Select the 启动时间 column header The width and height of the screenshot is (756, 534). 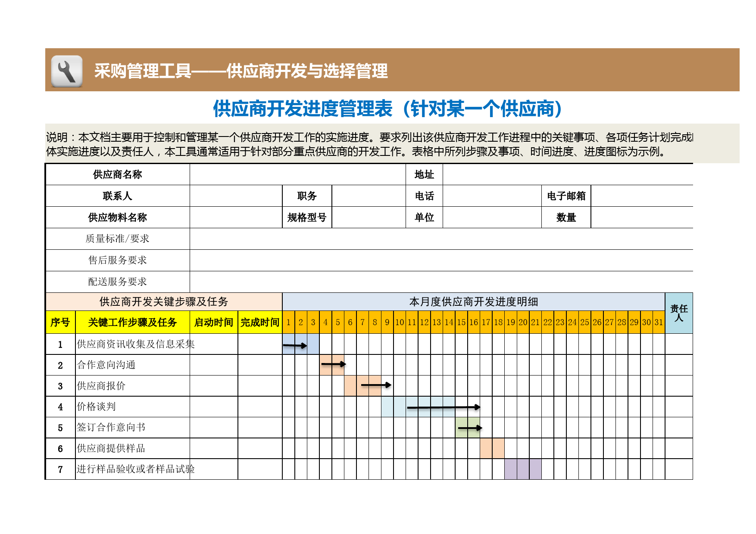[214, 322]
